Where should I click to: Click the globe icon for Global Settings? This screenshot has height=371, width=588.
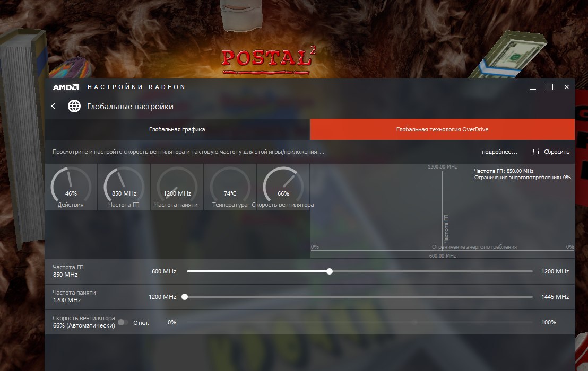click(x=74, y=107)
